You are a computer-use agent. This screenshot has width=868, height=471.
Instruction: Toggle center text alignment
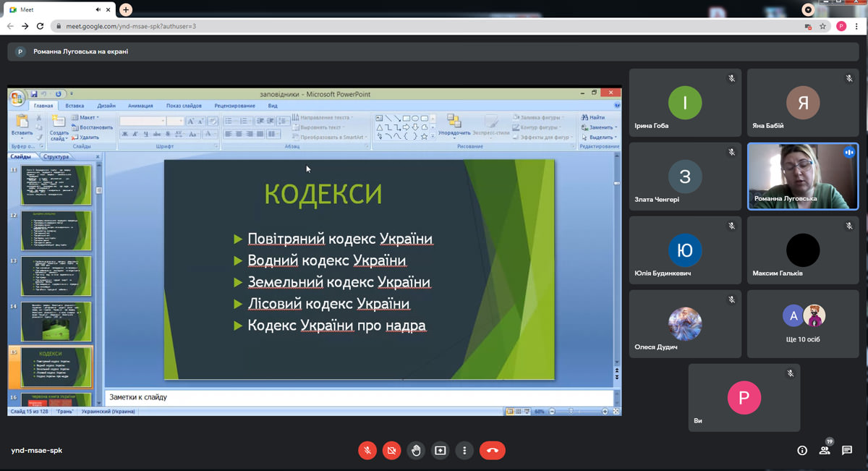[x=239, y=134]
